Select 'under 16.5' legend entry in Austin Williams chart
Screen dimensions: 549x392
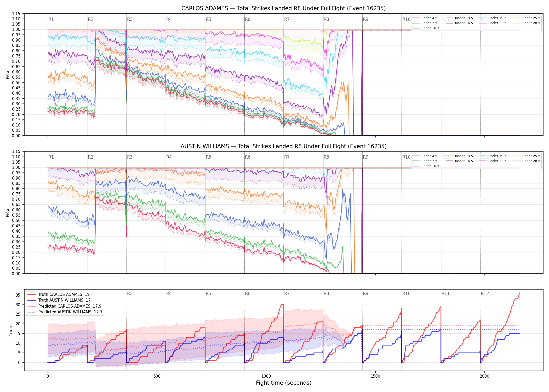click(459, 161)
